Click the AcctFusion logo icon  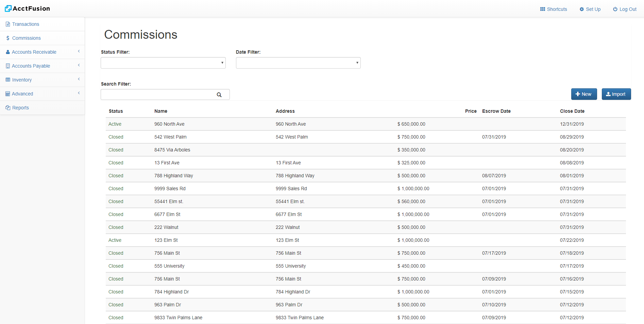(x=8, y=8)
